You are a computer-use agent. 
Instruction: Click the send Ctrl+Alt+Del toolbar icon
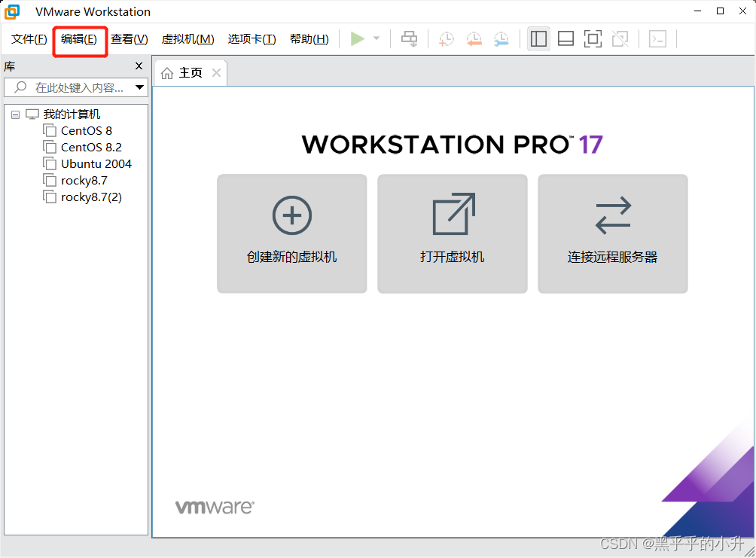pos(410,38)
